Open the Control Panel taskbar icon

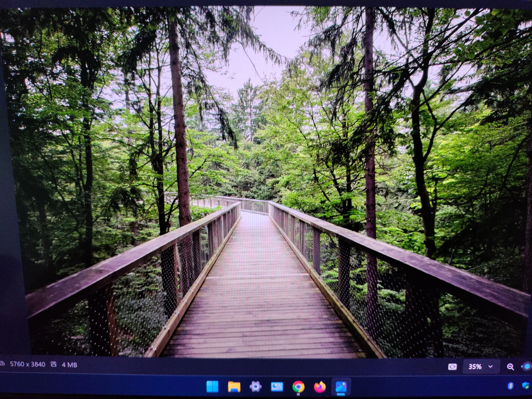pyautogui.click(x=277, y=387)
